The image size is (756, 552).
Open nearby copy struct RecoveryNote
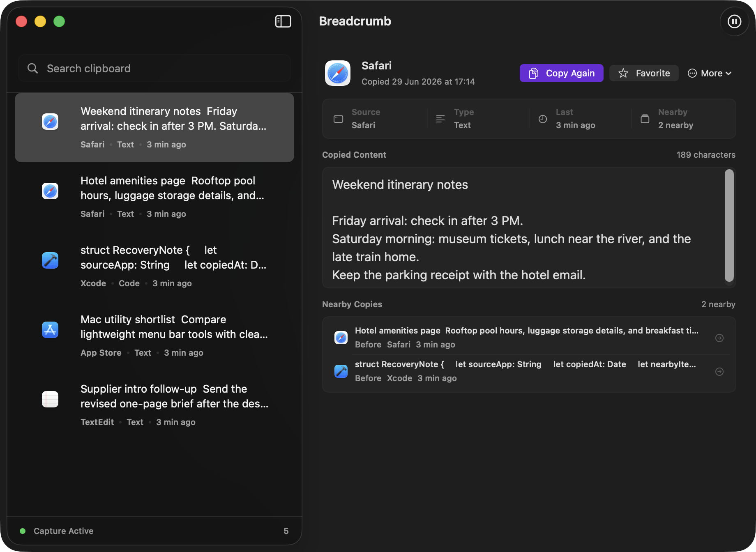529,371
